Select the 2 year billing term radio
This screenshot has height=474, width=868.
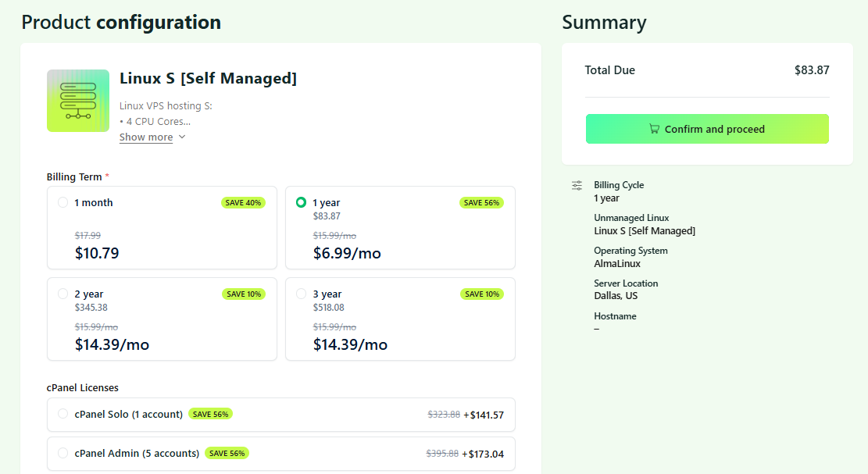(x=63, y=294)
